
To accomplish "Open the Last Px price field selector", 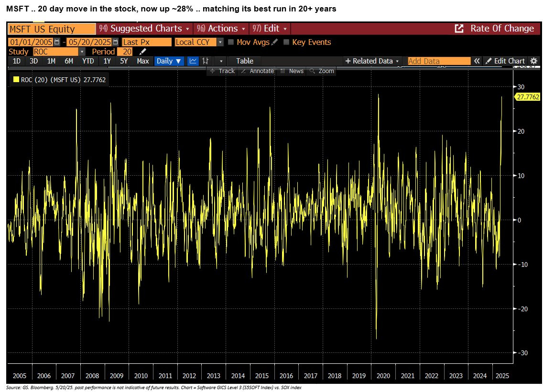I will click(x=147, y=42).
